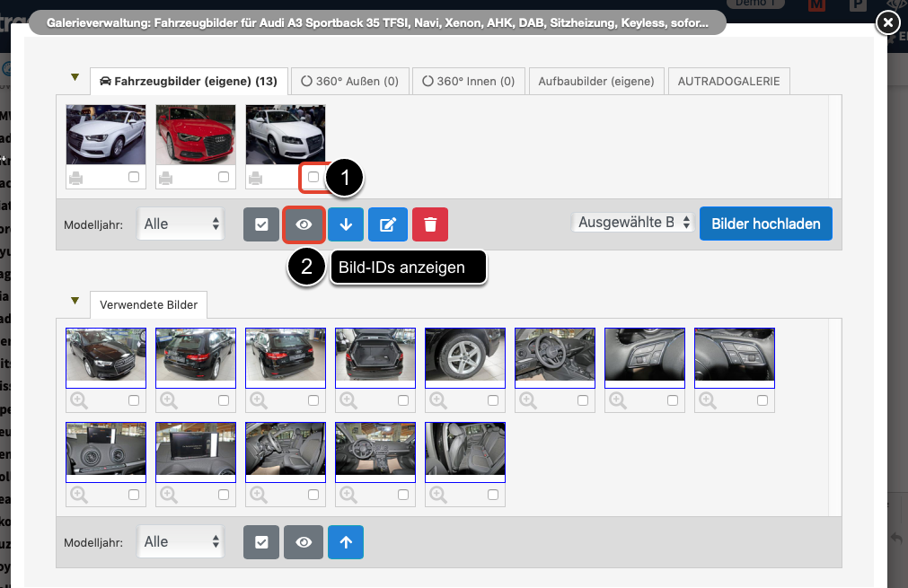Click the printer icon under the red Audi
The width and height of the screenshot is (908, 588).
coord(166,178)
